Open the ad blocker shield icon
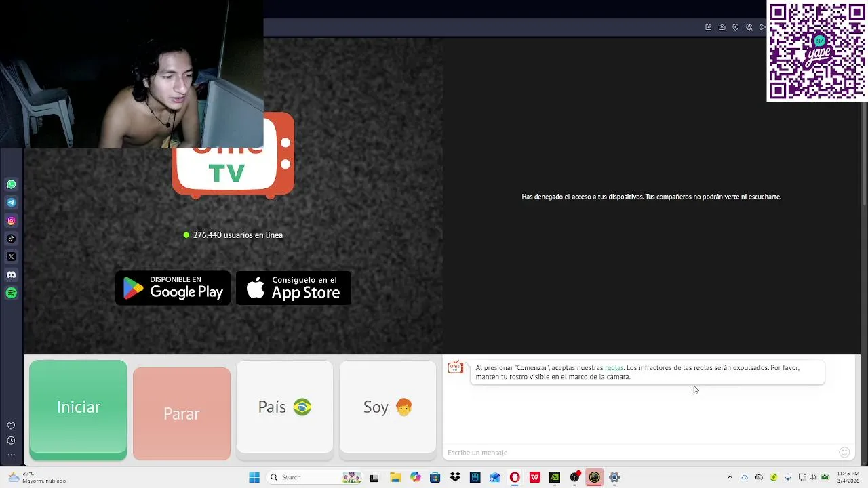The height and width of the screenshot is (488, 868). 736,27
